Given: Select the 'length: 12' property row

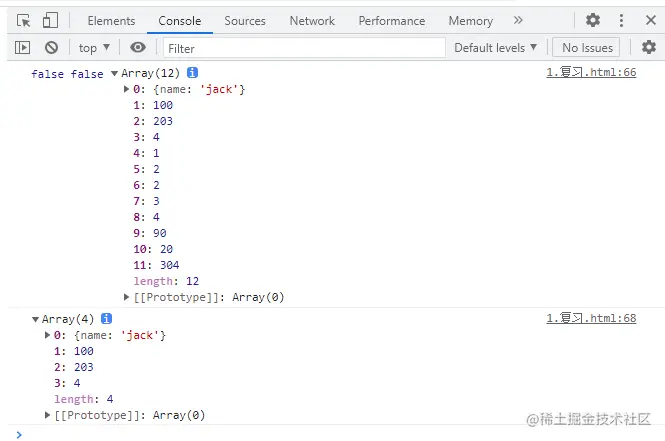Looking at the screenshot, I should 166,281.
